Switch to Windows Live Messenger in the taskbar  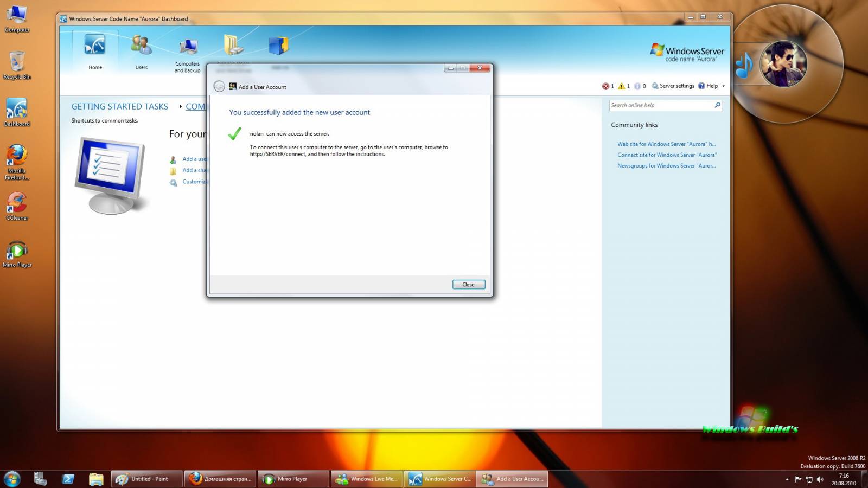[x=367, y=479]
